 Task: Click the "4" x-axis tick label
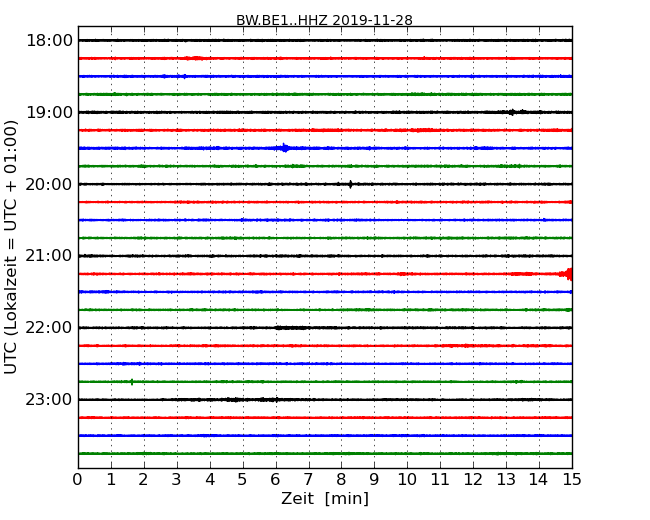[210, 479]
